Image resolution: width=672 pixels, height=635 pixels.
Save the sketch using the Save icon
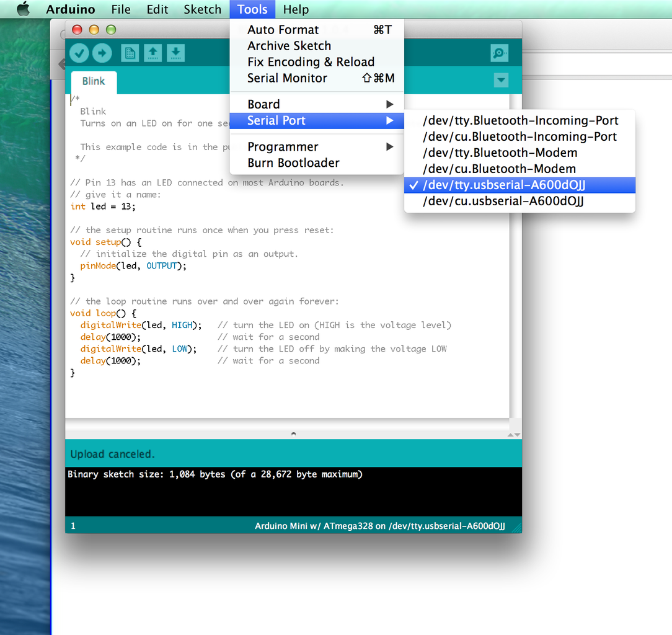175,53
